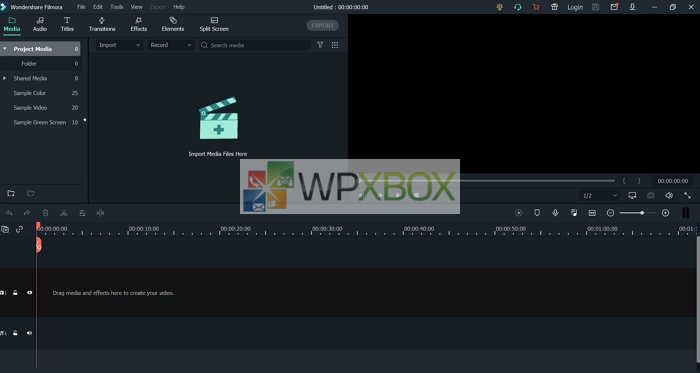Click the Search media field

pos(254,45)
